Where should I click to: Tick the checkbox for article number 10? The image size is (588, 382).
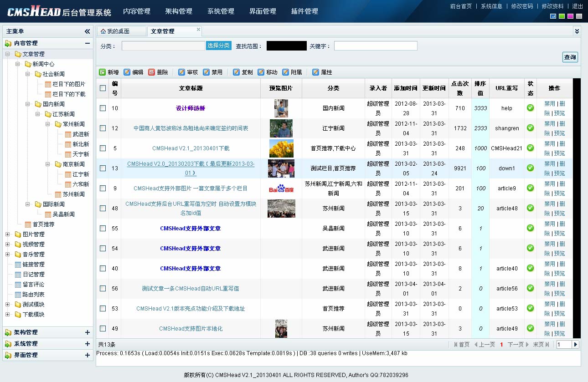(x=103, y=108)
